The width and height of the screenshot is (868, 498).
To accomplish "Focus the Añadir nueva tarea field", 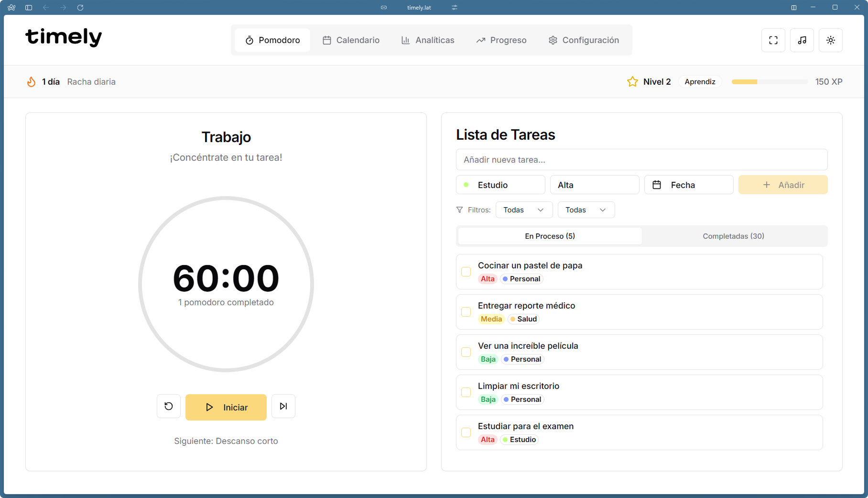I will [x=641, y=160].
